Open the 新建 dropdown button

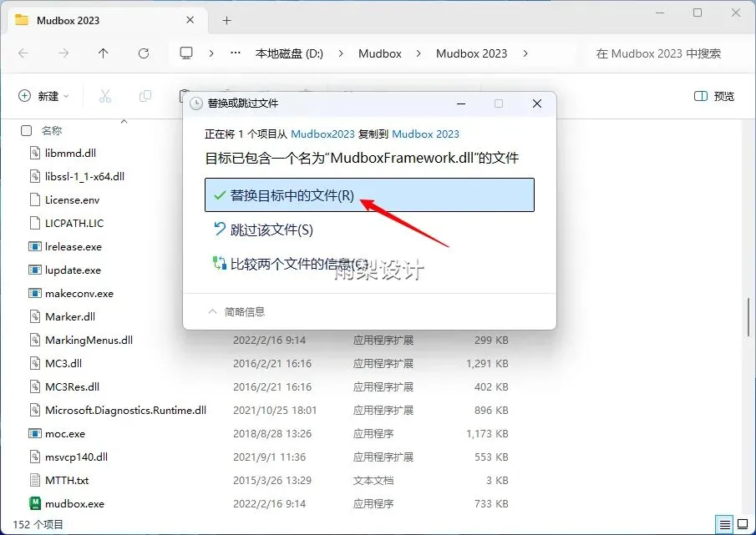(43, 96)
